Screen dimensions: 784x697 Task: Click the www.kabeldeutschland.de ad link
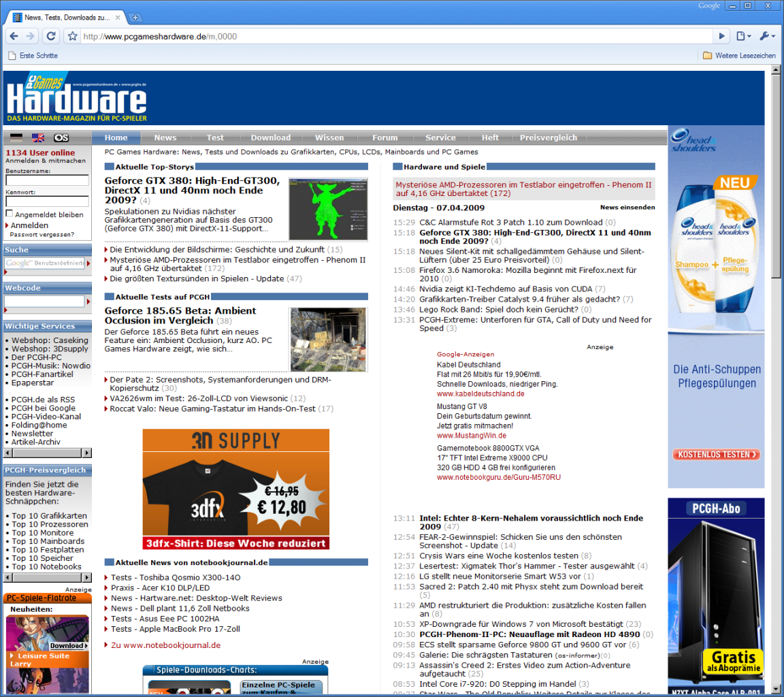[480, 393]
